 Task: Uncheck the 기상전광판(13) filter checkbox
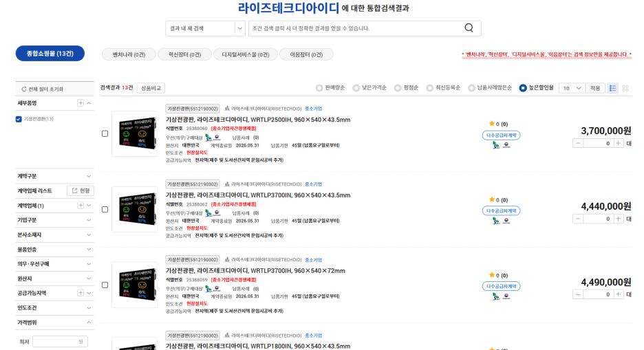[19, 119]
